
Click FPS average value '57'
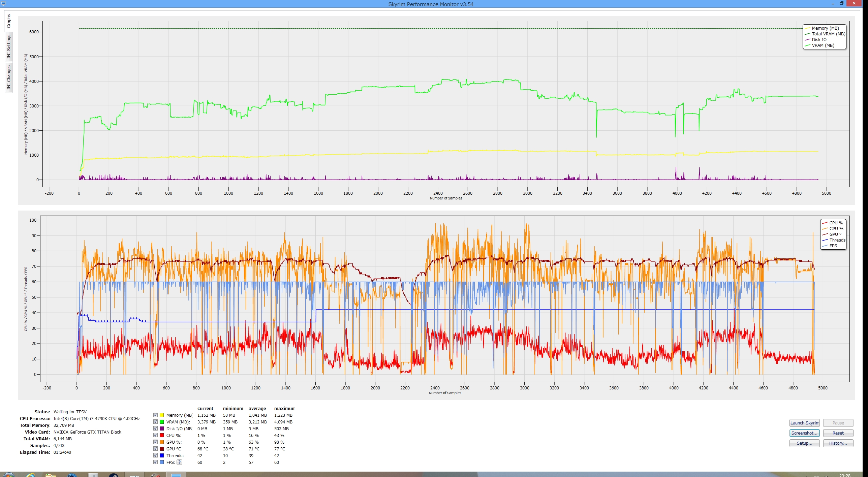[251, 462]
